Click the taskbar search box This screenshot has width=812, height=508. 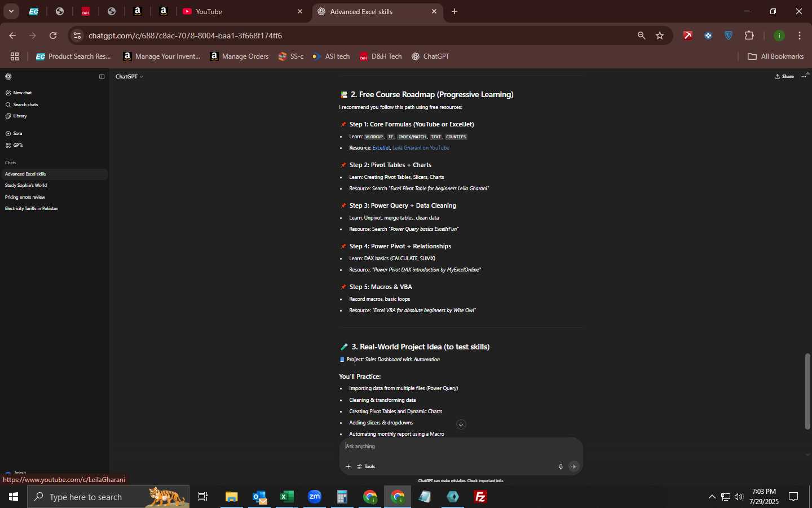[x=108, y=497]
